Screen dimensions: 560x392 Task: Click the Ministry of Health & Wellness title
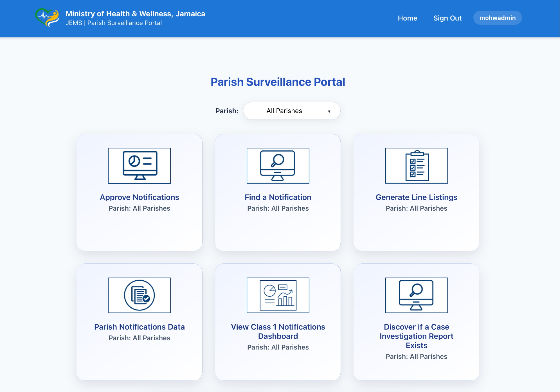tap(135, 14)
